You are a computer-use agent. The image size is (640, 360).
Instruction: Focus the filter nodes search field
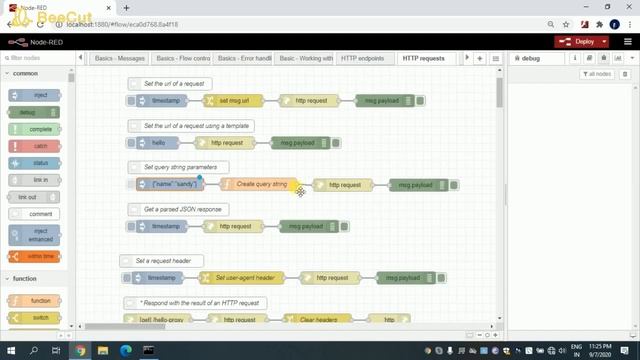(38, 58)
